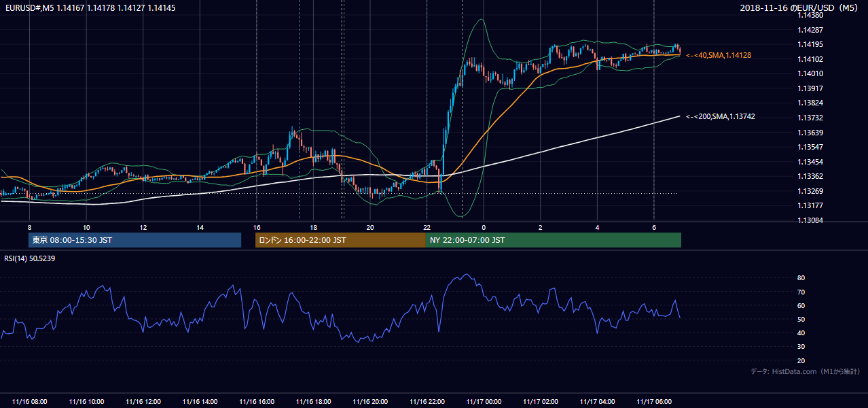Image resolution: width=868 pixels, height=408 pixels.
Task: Click the 11/16 12:00 timestamp
Action: coord(143,402)
